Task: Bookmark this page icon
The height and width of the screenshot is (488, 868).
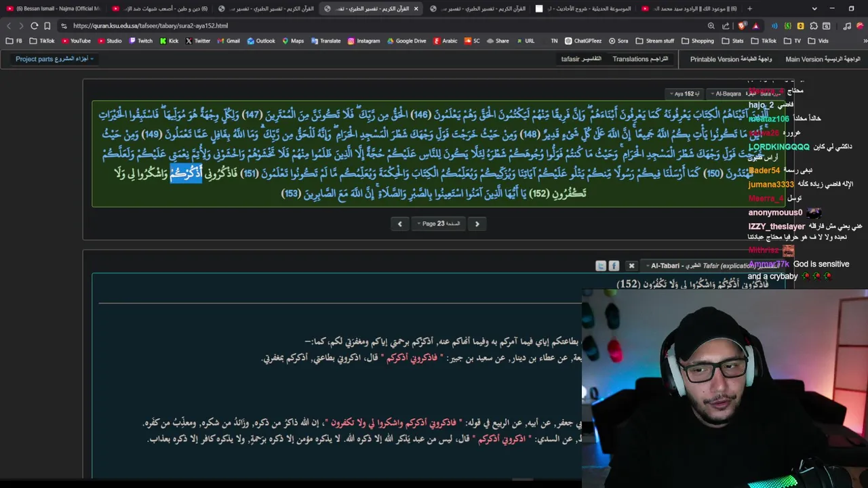Action: pyautogui.click(x=47, y=26)
